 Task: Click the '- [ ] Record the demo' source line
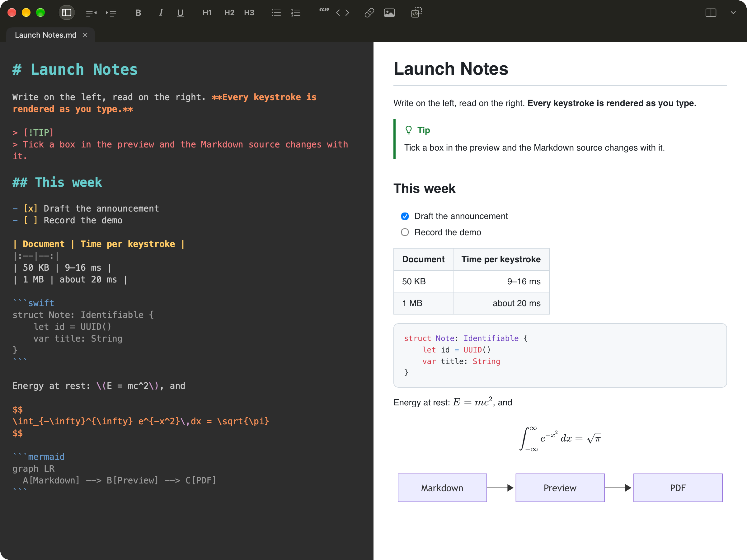coord(68,220)
